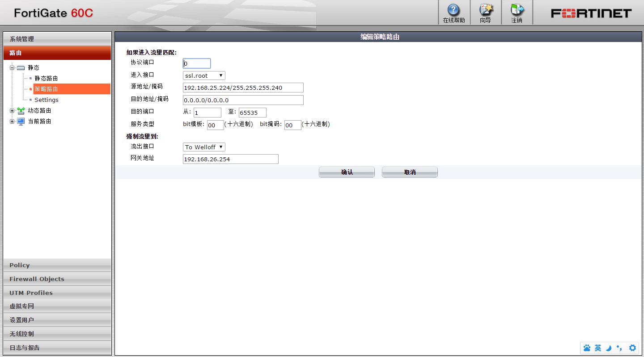Click the 确认 confirm button
This screenshot has width=644, height=357.
click(x=347, y=172)
